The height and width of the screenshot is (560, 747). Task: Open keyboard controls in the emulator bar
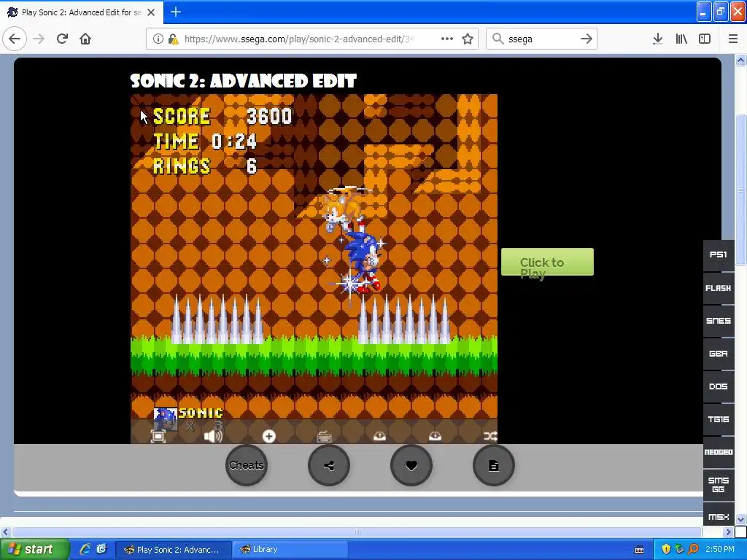point(324,436)
